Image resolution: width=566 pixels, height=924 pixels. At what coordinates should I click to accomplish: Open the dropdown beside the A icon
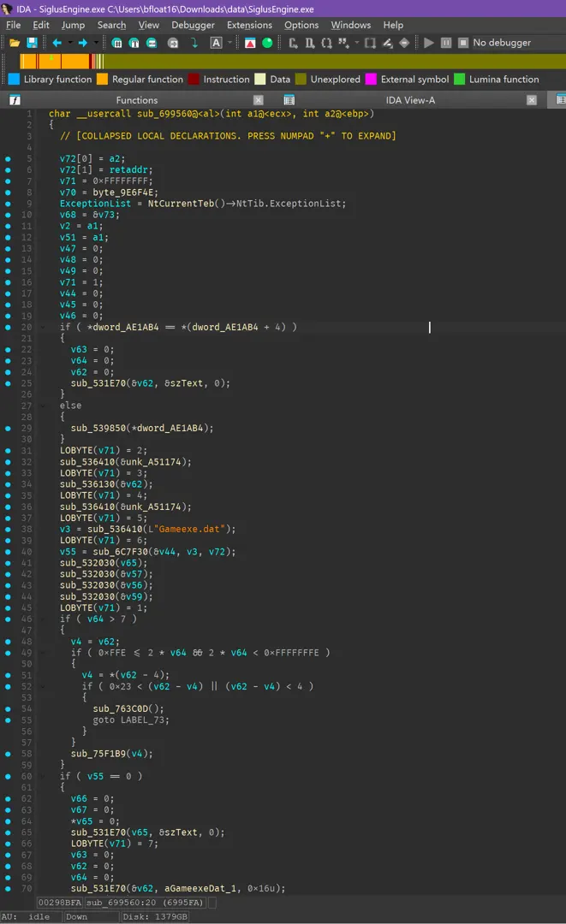click(x=230, y=43)
